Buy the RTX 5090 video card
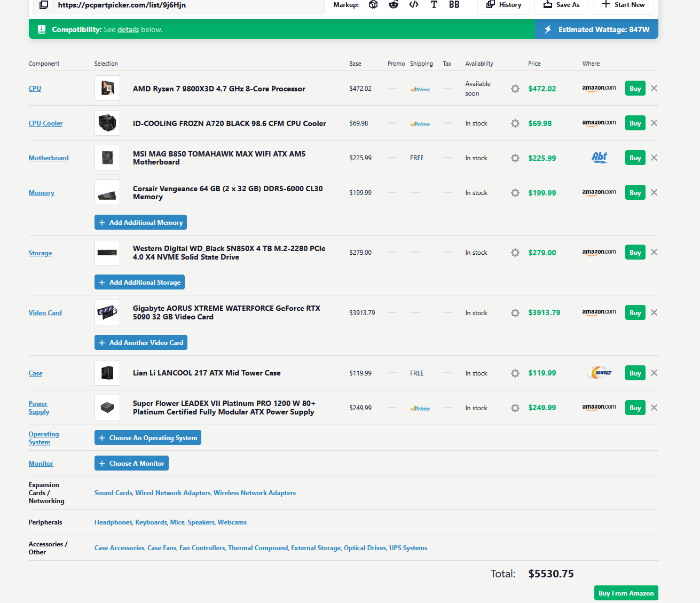 [x=635, y=312]
